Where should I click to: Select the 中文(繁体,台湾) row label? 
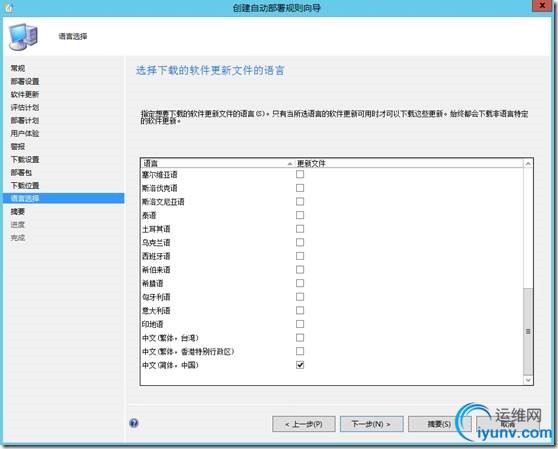point(170,338)
